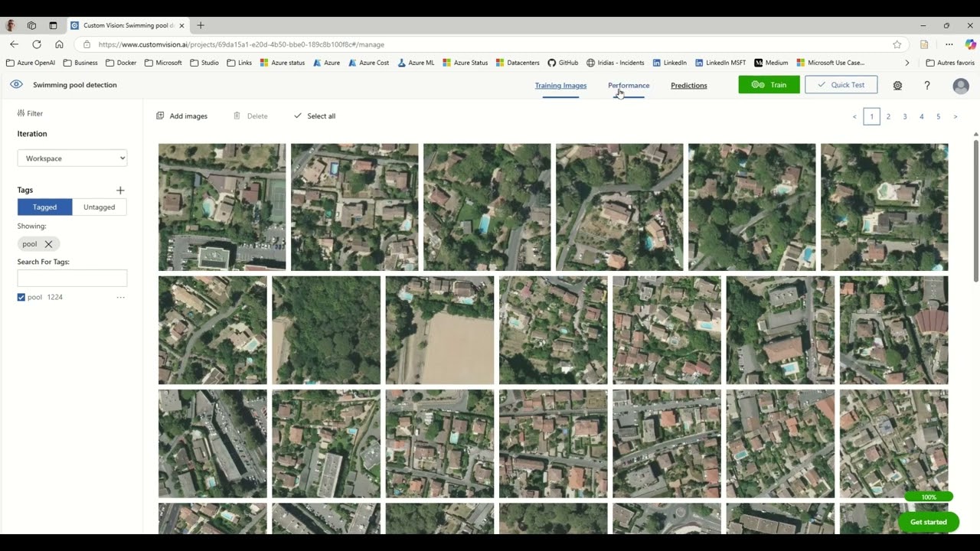980x551 pixels.
Task: Open the Docker bookmarks folder
Action: 121,63
